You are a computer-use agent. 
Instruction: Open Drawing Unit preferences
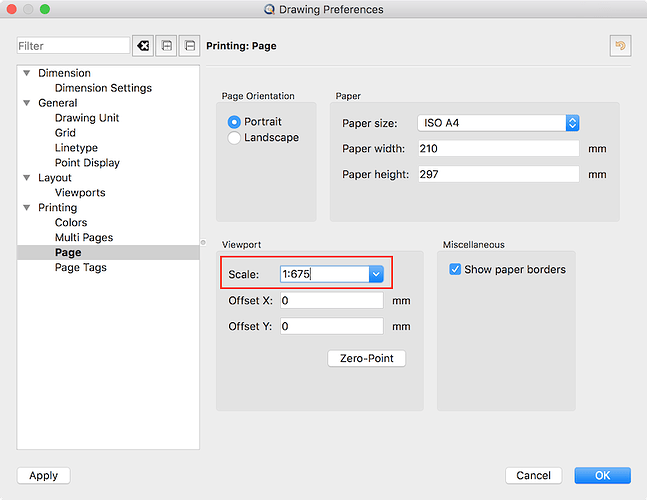point(87,118)
